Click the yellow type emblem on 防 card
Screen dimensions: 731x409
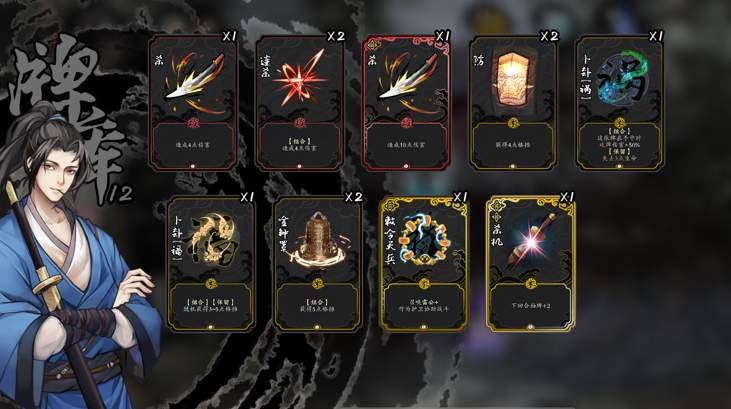point(514,123)
